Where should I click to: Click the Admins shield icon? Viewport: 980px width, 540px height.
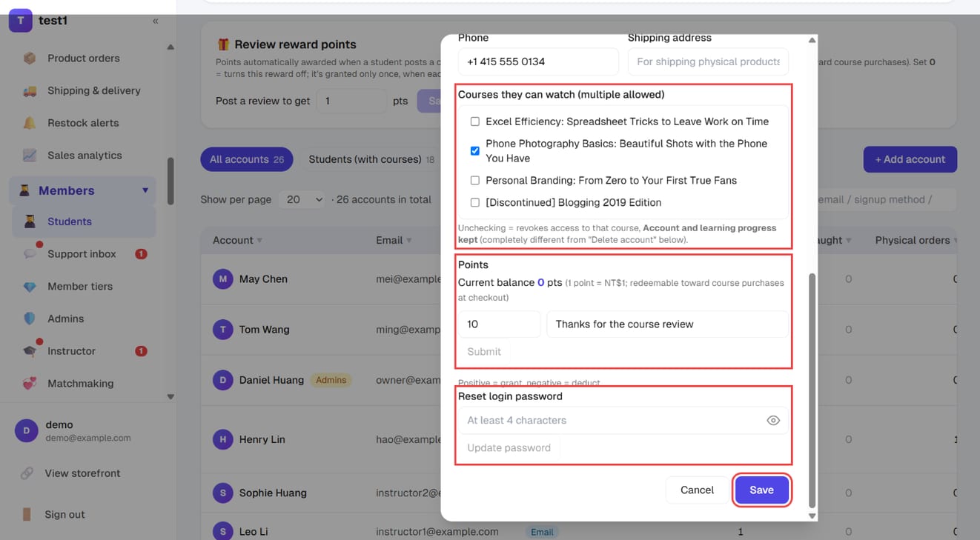coord(30,319)
